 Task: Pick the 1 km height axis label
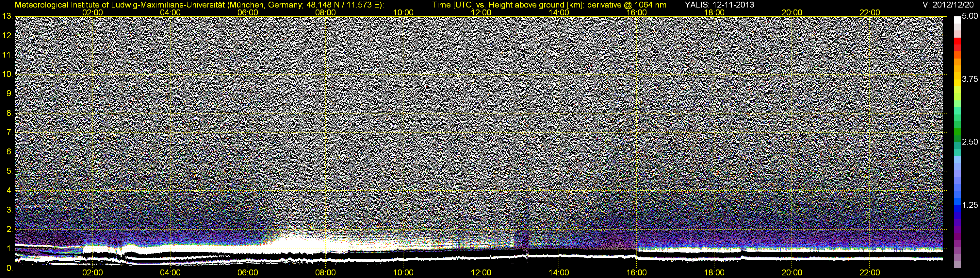pos(9,249)
